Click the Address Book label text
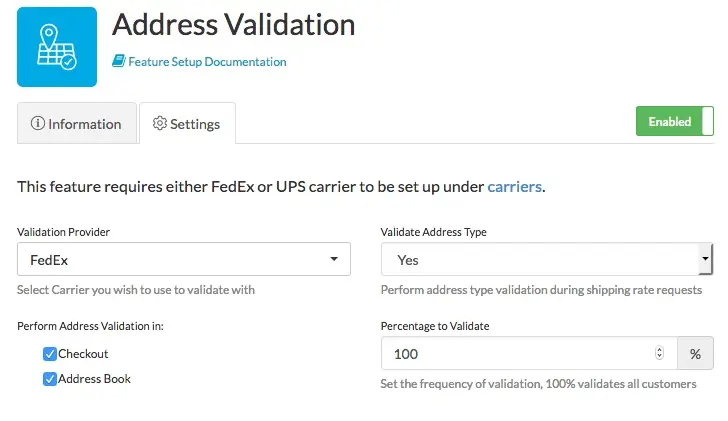 click(x=94, y=379)
